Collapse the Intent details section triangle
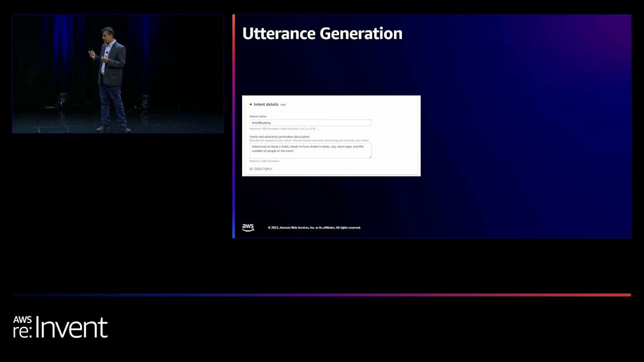Screen dimensions: 644x362 coord(251,105)
